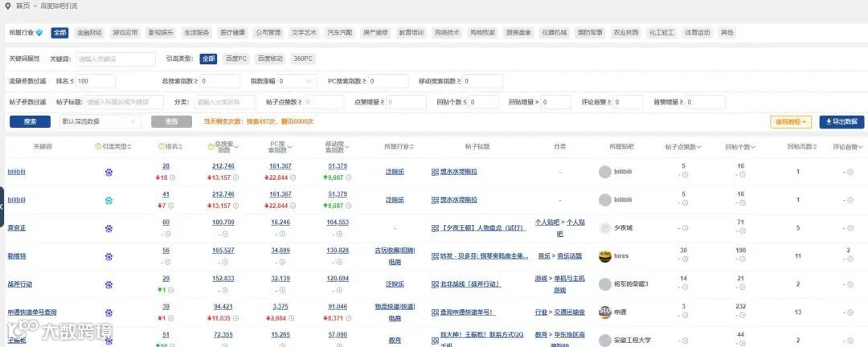Expand the 回帖页数 column sort chevron

click(815, 147)
